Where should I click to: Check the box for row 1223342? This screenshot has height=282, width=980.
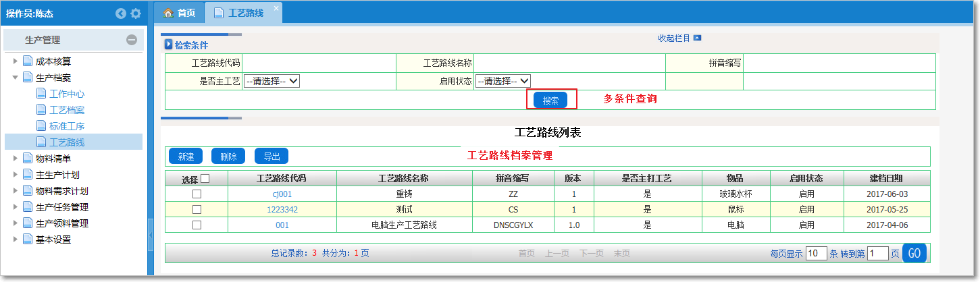click(197, 209)
